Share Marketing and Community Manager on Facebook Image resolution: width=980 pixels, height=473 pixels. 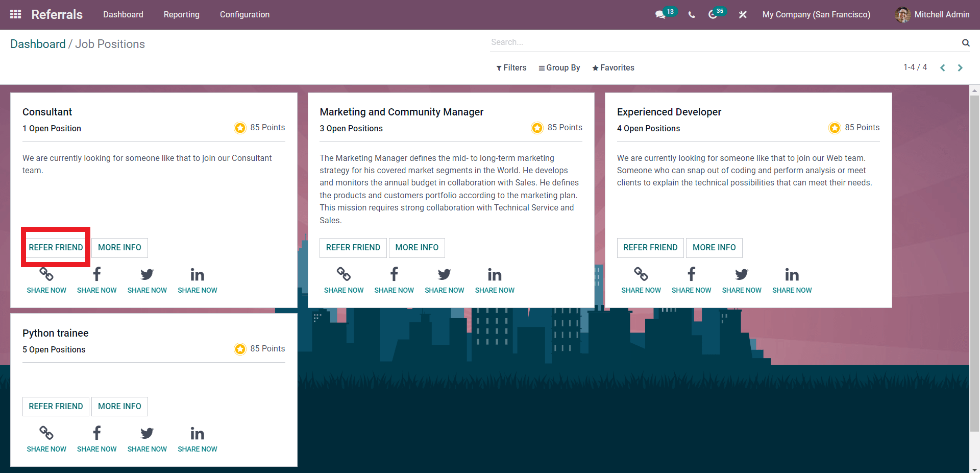tap(394, 274)
